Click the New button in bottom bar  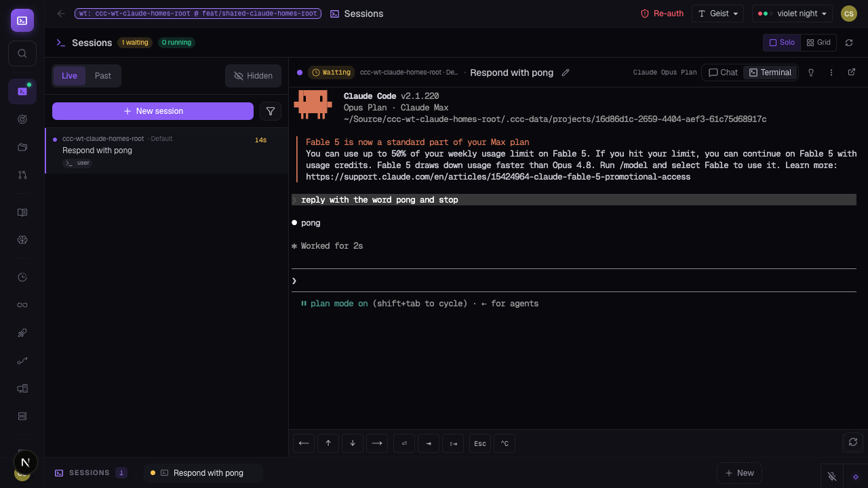click(739, 473)
